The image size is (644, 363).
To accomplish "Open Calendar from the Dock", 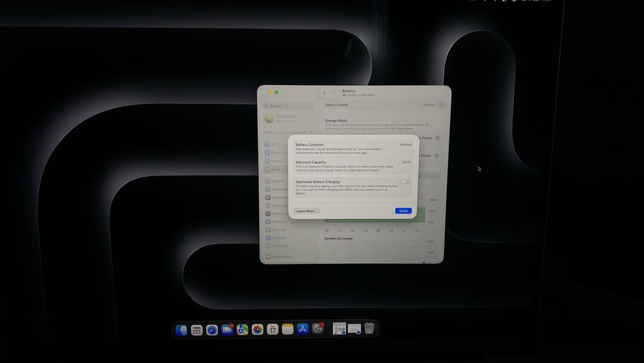I will pyautogui.click(x=272, y=329).
